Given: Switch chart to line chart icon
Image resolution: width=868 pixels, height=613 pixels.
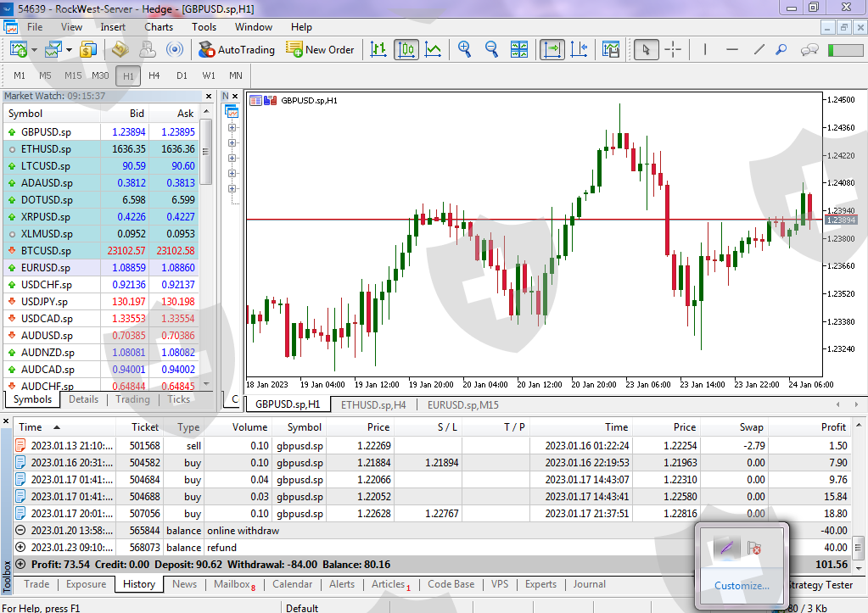Looking at the screenshot, I should point(434,50).
